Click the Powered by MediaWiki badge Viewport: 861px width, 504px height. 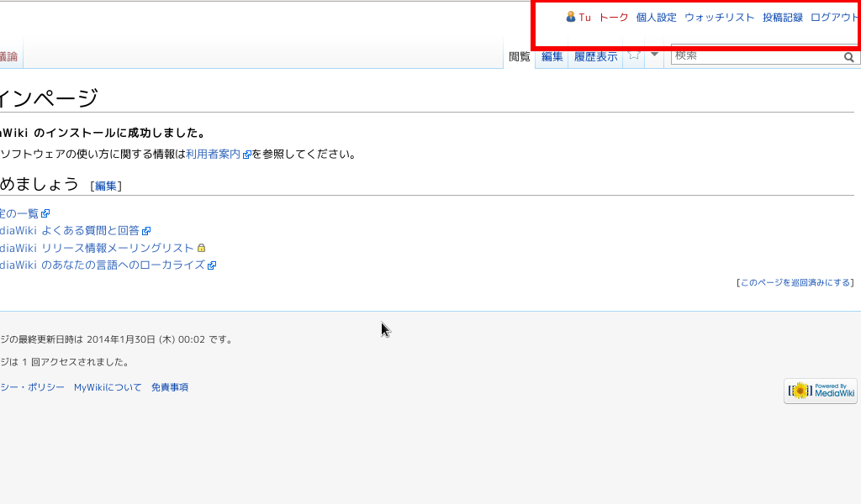(820, 391)
